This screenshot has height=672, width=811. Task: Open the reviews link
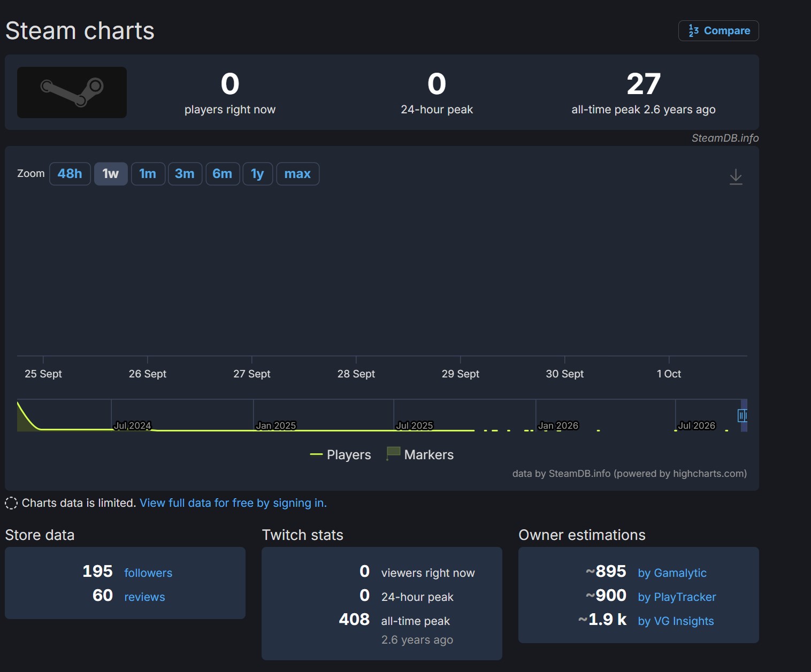click(x=144, y=597)
